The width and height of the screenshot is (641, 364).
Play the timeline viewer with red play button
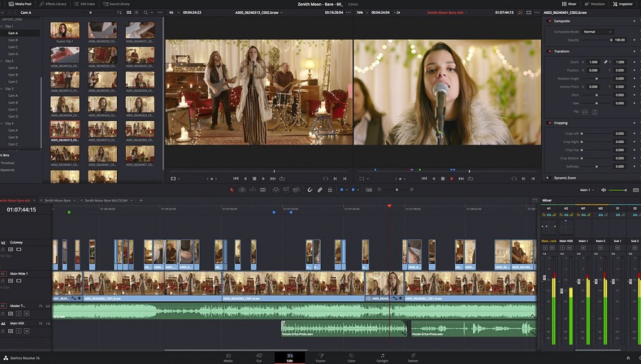point(452,178)
